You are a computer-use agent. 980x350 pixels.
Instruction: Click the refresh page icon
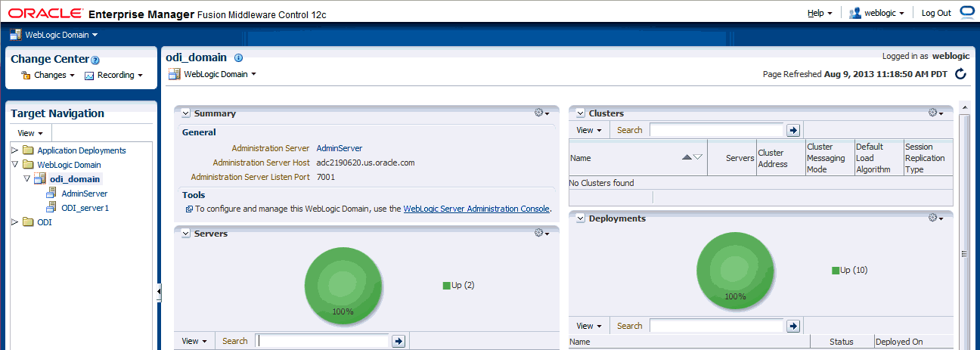(x=960, y=74)
